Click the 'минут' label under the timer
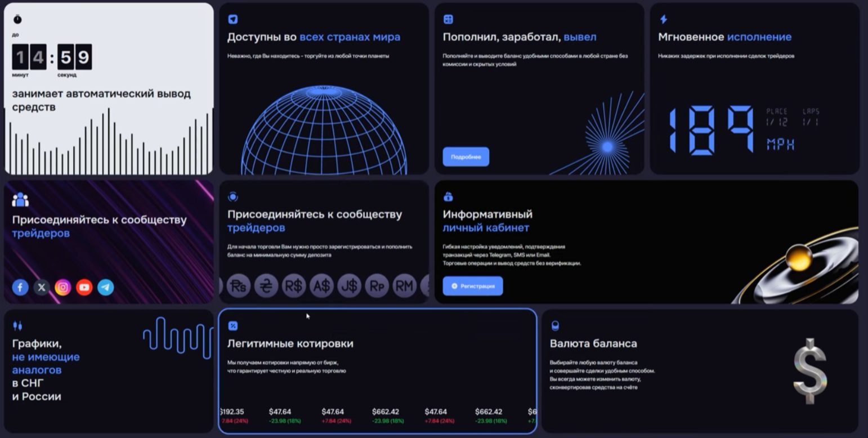The height and width of the screenshot is (438, 868). tap(20, 75)
